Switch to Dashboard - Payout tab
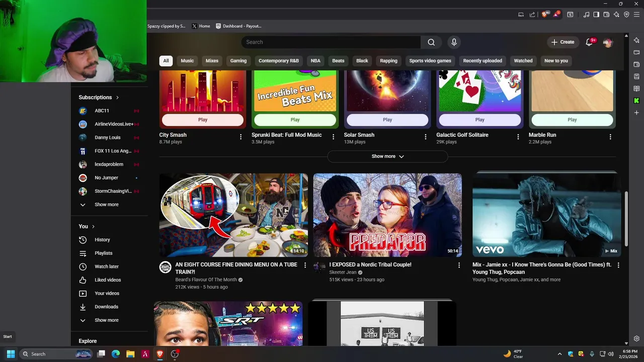 238,26
